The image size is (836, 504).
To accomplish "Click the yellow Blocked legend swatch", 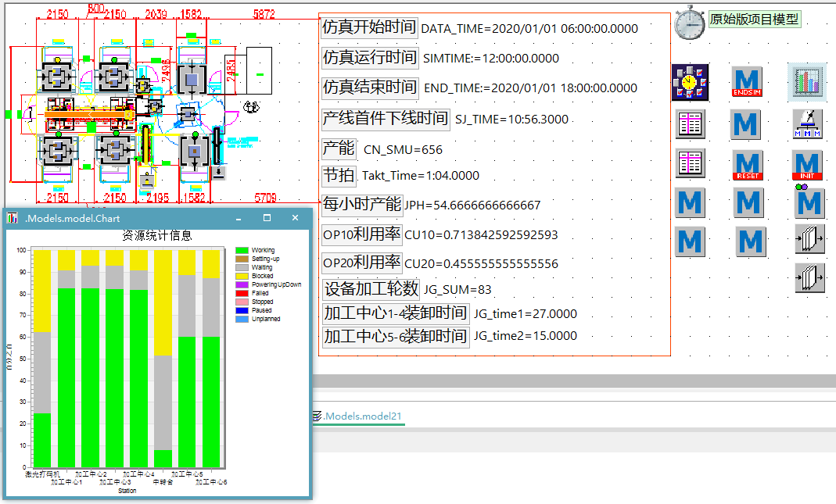I will [x=242, y=277].
